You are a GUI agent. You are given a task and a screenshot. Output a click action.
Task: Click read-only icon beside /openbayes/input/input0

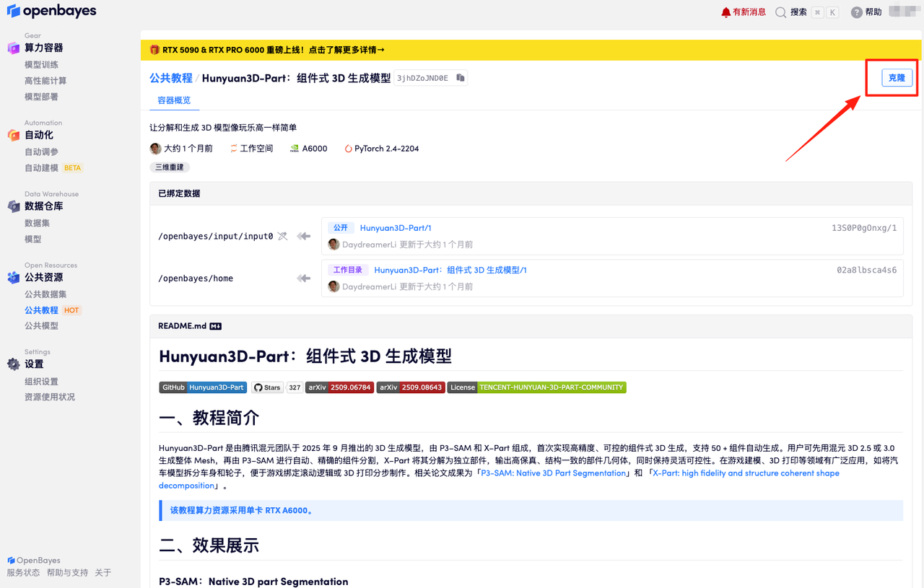point(283,236)
